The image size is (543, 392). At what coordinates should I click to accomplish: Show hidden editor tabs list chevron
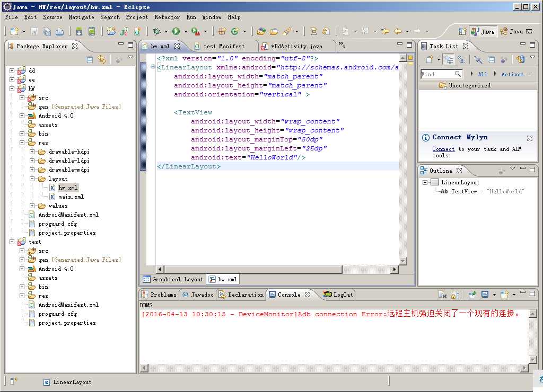pyautogui.click(x=341, y=44)
